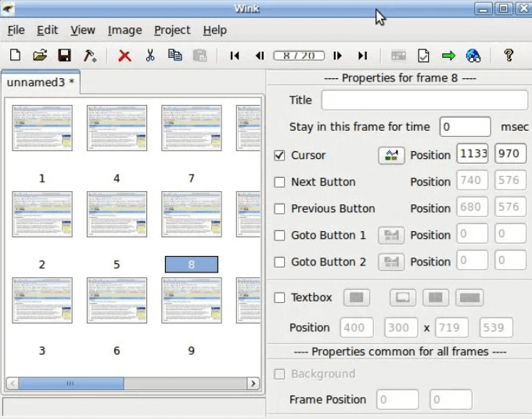Jump to the first frame

pos(235,56)
